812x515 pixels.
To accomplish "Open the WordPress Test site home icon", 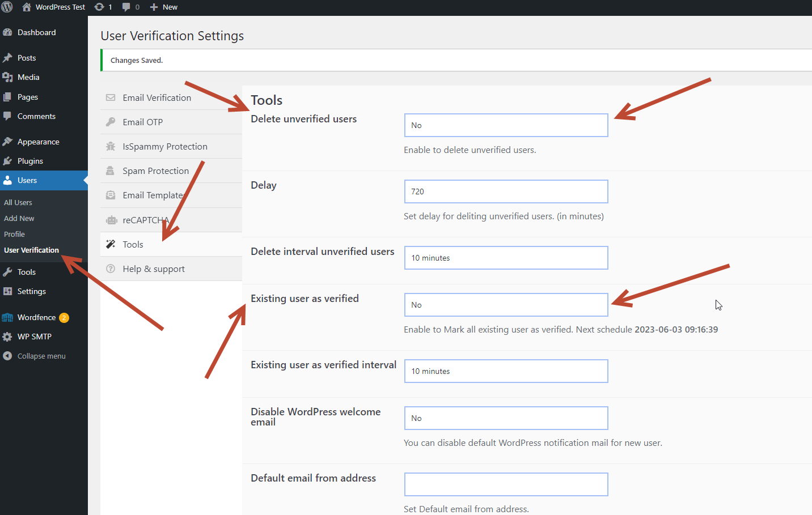I will 27,7.
